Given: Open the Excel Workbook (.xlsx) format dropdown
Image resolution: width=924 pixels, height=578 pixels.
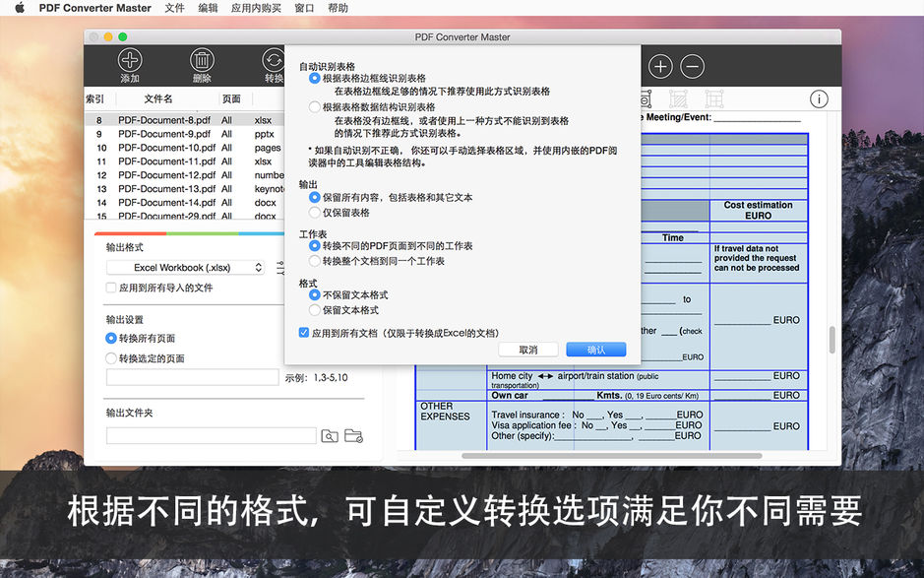Looking at the screenshot, I should click(185, 267).
